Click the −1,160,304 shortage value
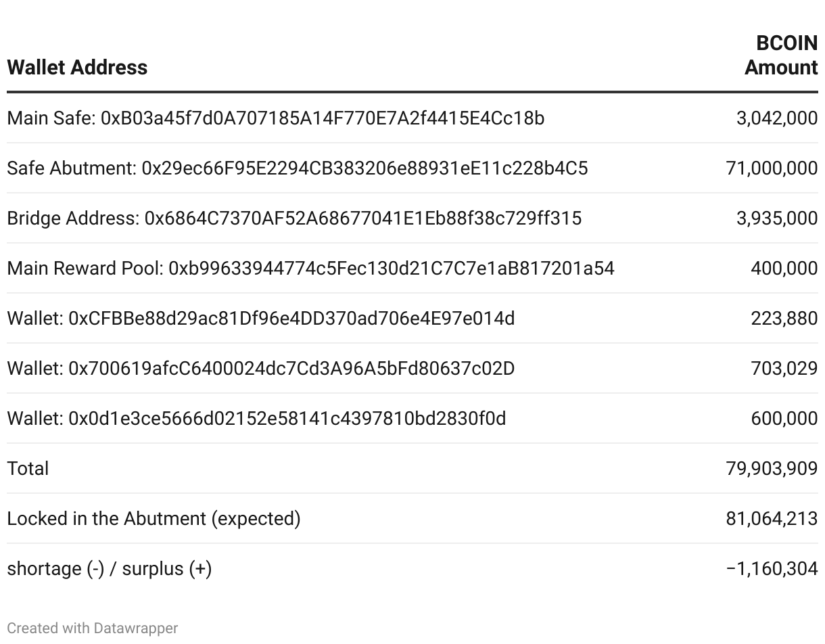This screenshot has height=644, width=825. tap(772, 569)
